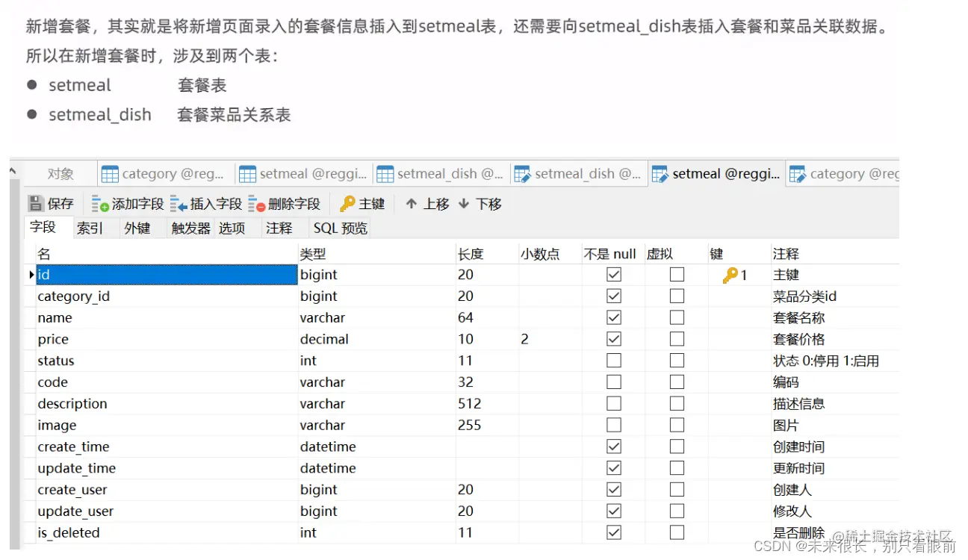Enable 不是 null for status row

tap(614, 361)
